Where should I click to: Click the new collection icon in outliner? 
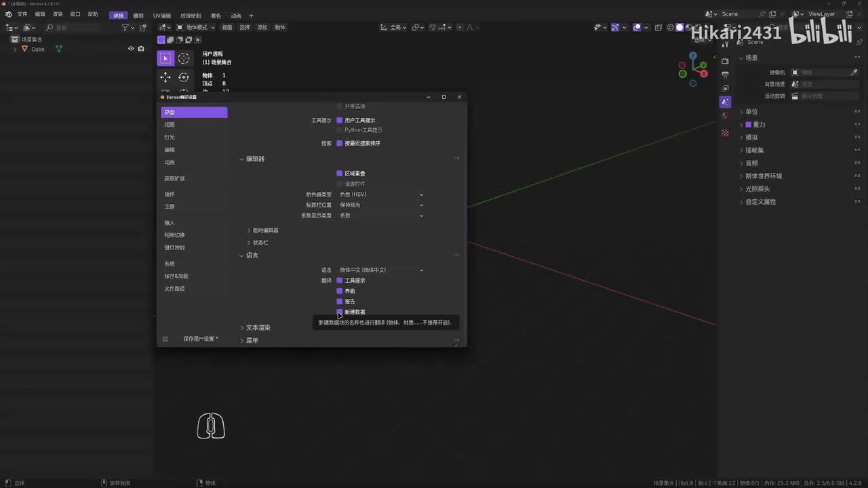pyautogui.click(x=142, y=28)
